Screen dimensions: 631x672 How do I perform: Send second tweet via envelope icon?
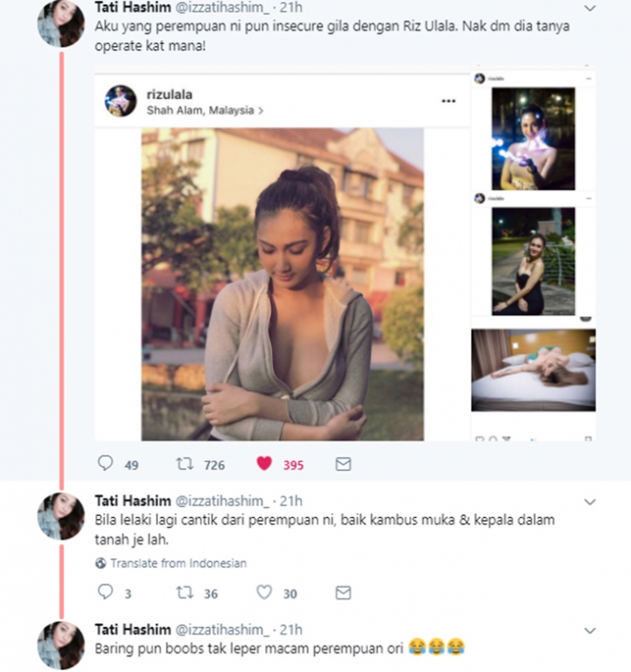tap(343, 593)
